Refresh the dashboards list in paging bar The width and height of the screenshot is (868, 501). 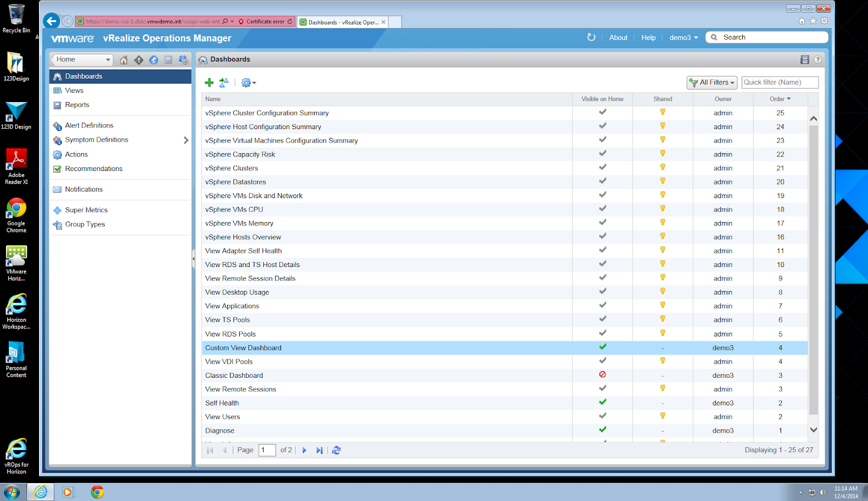tap(336, 451)
